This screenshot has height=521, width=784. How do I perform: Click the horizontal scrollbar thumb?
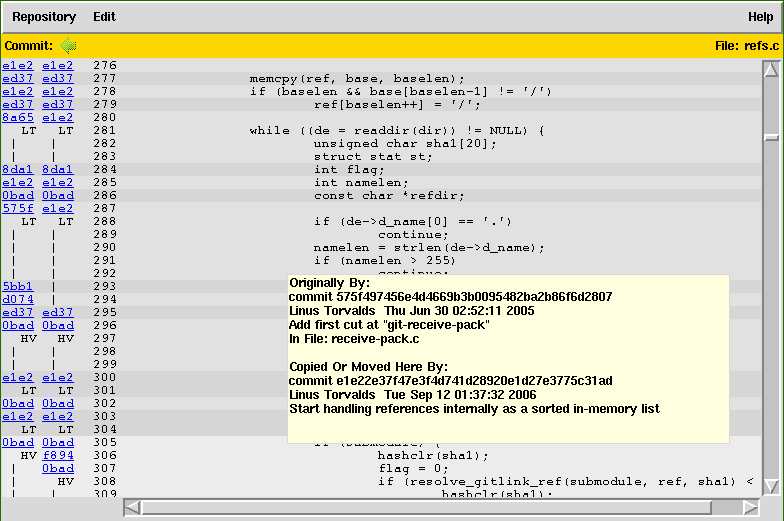(x=426, y=508)
